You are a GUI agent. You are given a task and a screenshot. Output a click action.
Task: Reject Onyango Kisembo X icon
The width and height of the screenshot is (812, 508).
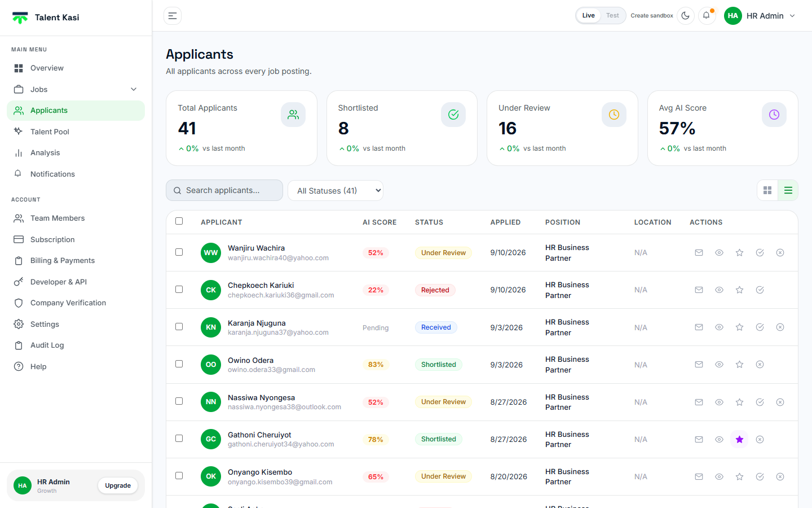(x=780, y=477)
